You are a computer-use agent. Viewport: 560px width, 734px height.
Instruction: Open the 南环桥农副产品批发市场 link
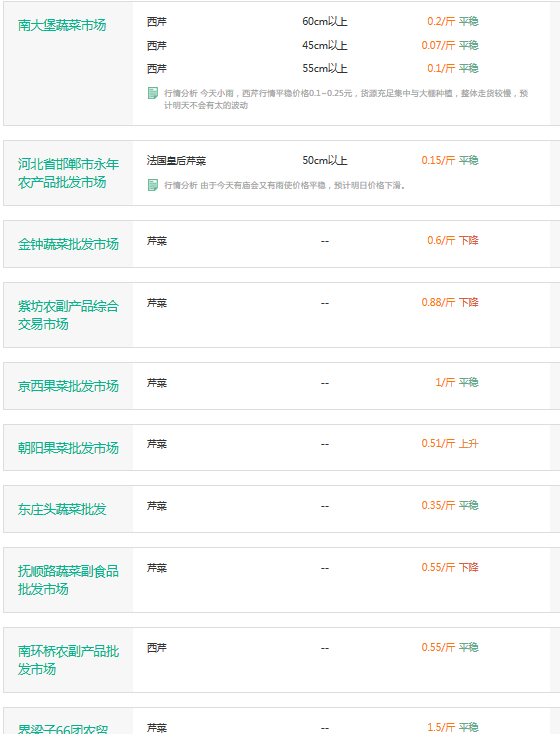pyautogui.click(x=68, y=660)
